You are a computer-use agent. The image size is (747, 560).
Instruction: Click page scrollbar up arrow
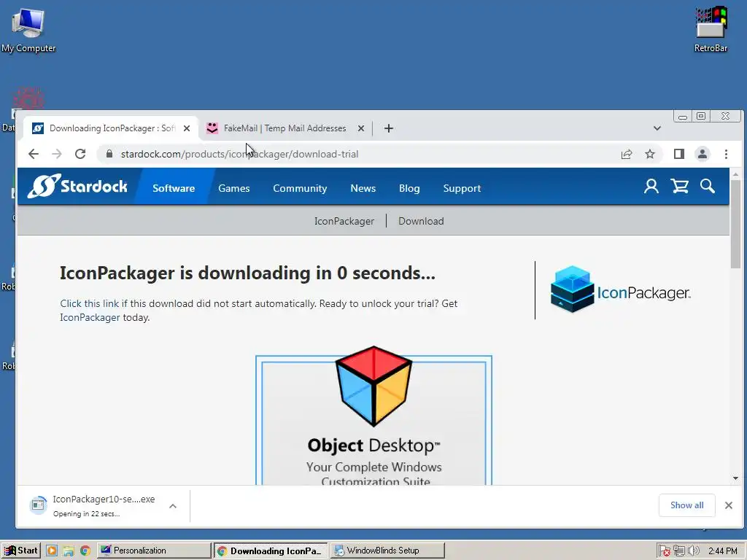click(x=735, y=174)
